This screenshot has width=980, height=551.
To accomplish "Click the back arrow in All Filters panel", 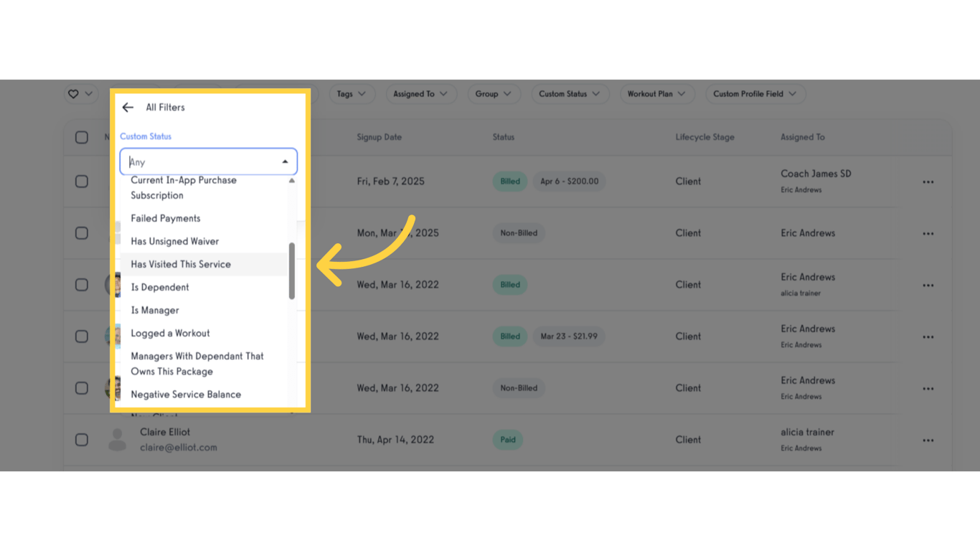I will [127, 107].
